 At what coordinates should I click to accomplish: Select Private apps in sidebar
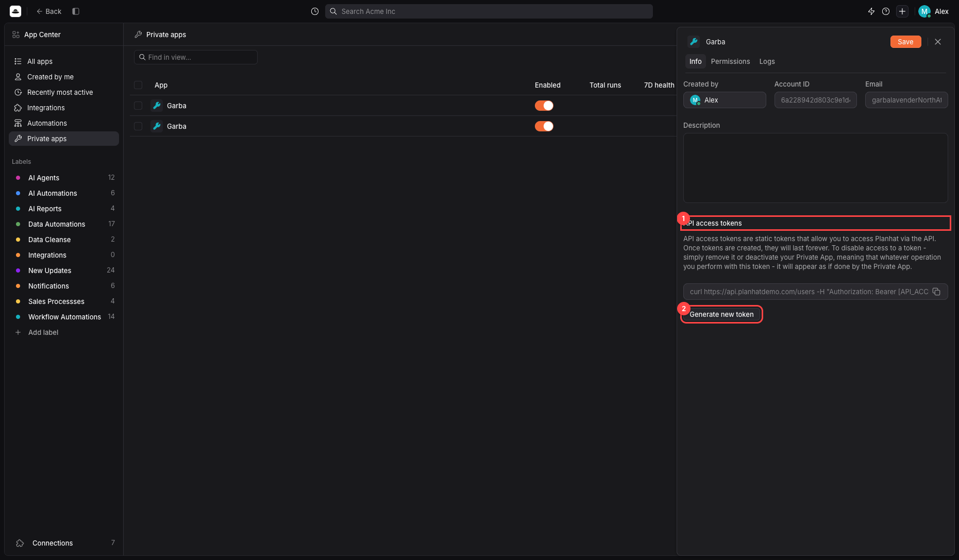tap(64, 139)
